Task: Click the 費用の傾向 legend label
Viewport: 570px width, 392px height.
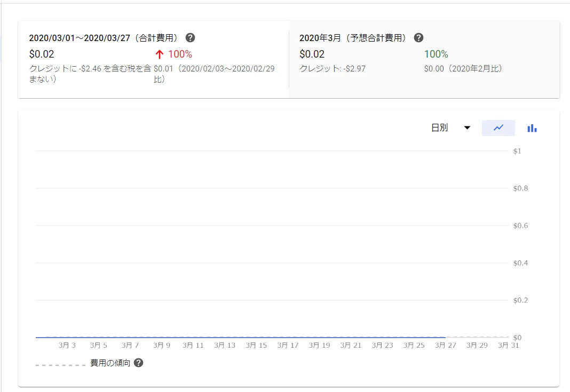Action: coord(110,363)
